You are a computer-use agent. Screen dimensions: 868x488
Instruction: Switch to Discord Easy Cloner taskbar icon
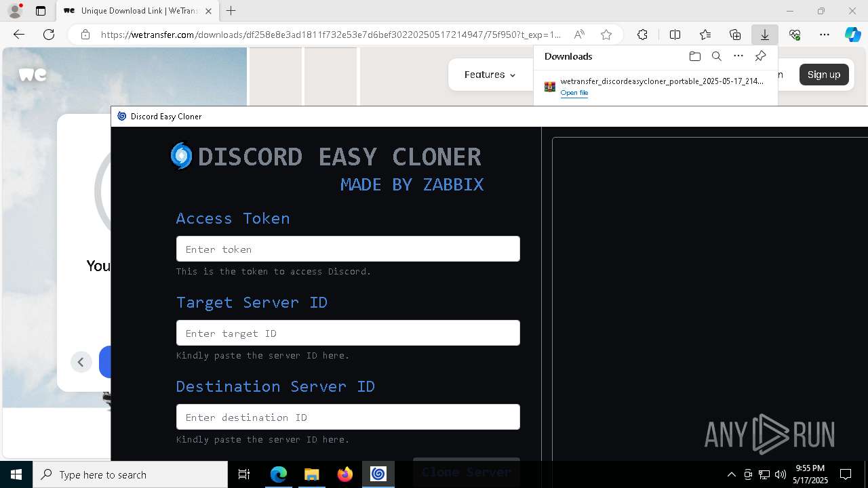click(x=378, y=474)
